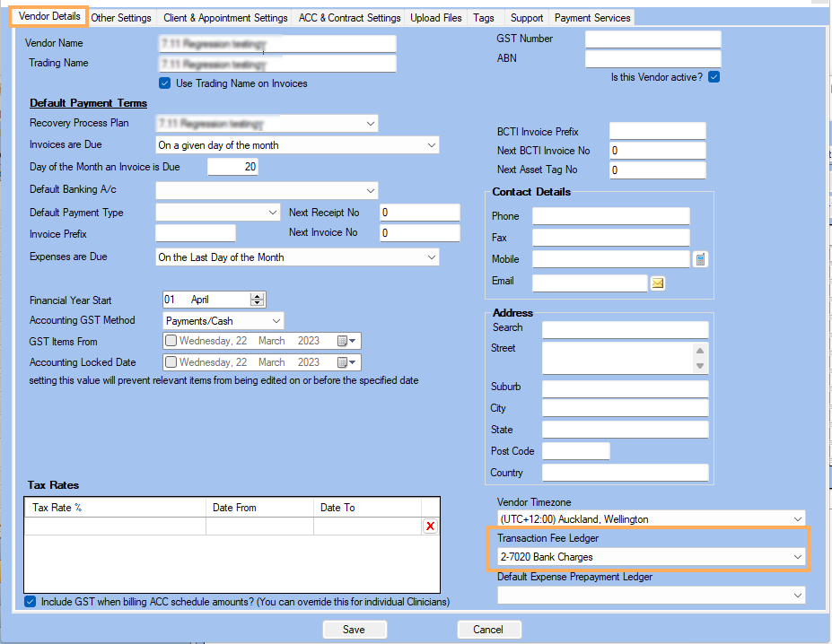
Task: Click the Suburb input field
Action: click(625, 389)
